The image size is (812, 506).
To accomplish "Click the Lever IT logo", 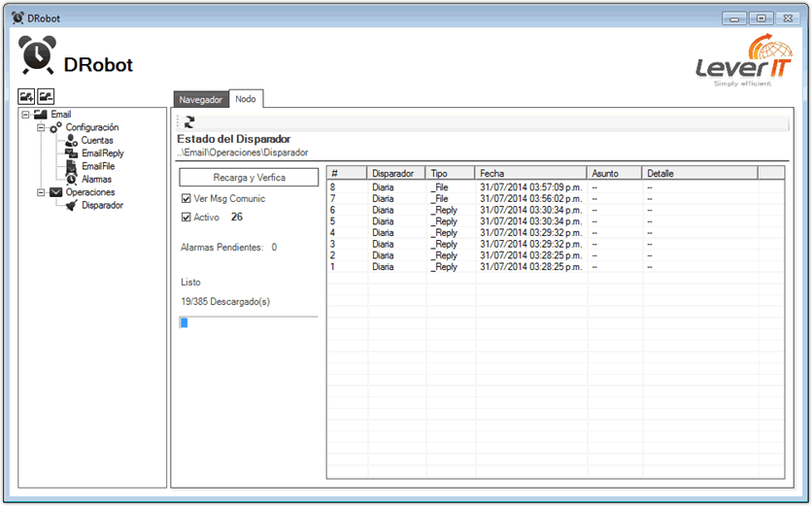I will click(x=744, y=60).
